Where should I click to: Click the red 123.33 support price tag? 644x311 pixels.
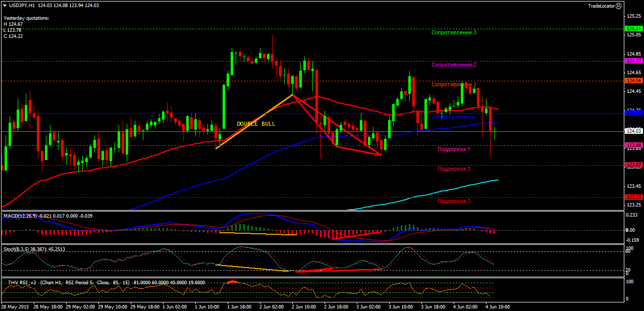pyautogui.click(x=633, y=197)
